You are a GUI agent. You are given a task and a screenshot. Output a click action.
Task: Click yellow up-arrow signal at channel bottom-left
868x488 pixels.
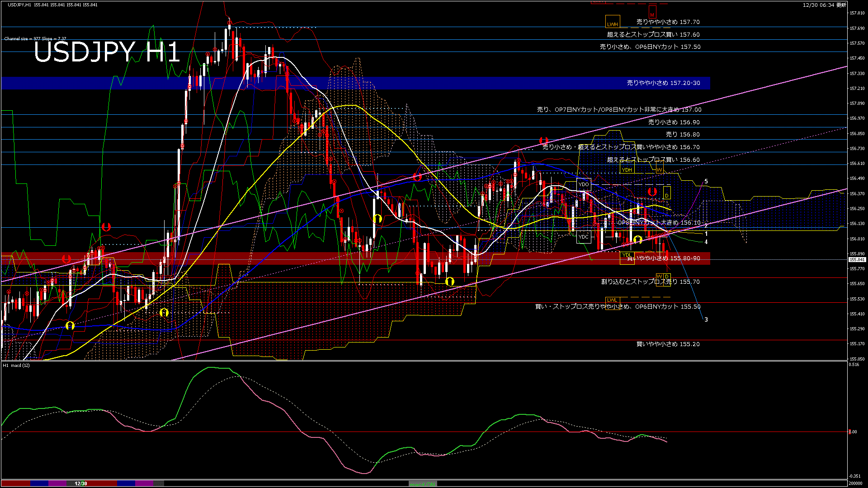point(70,325)
